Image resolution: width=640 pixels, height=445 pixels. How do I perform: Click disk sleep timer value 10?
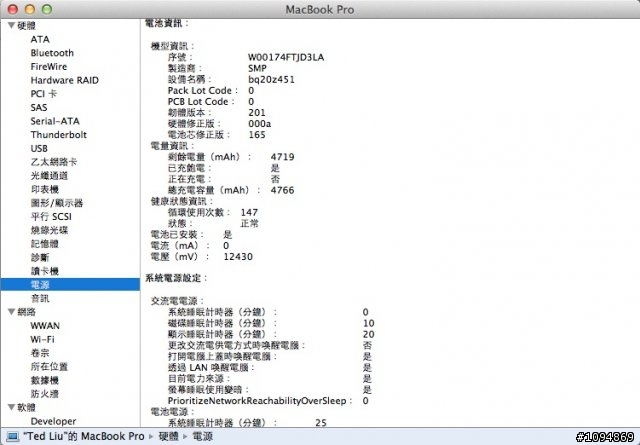click(x=369, y=323)
